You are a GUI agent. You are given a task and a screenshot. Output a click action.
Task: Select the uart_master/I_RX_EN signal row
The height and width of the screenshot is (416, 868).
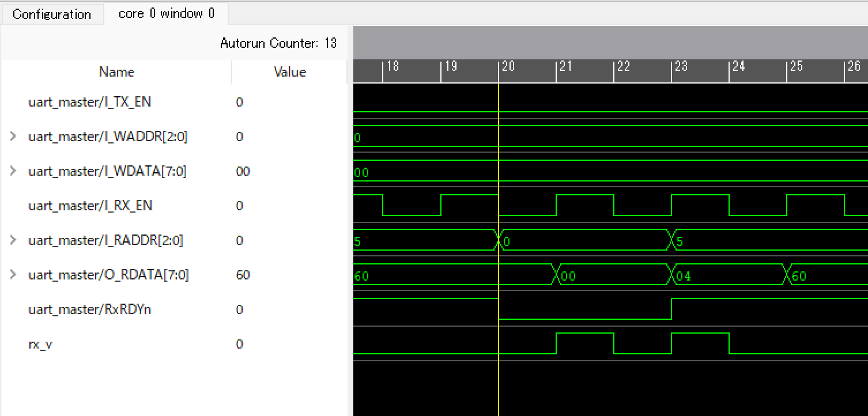pos(90,206)
